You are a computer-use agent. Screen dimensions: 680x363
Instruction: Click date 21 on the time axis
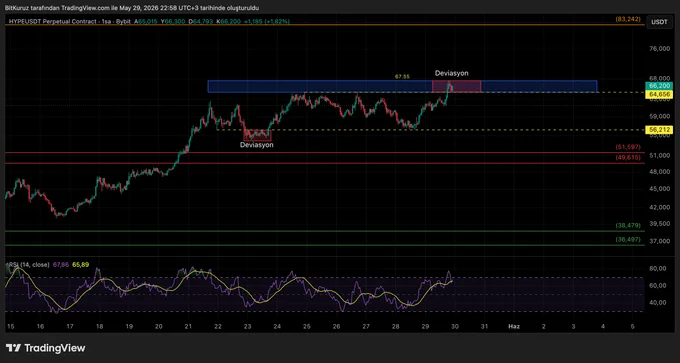click(x=188, y=327)
